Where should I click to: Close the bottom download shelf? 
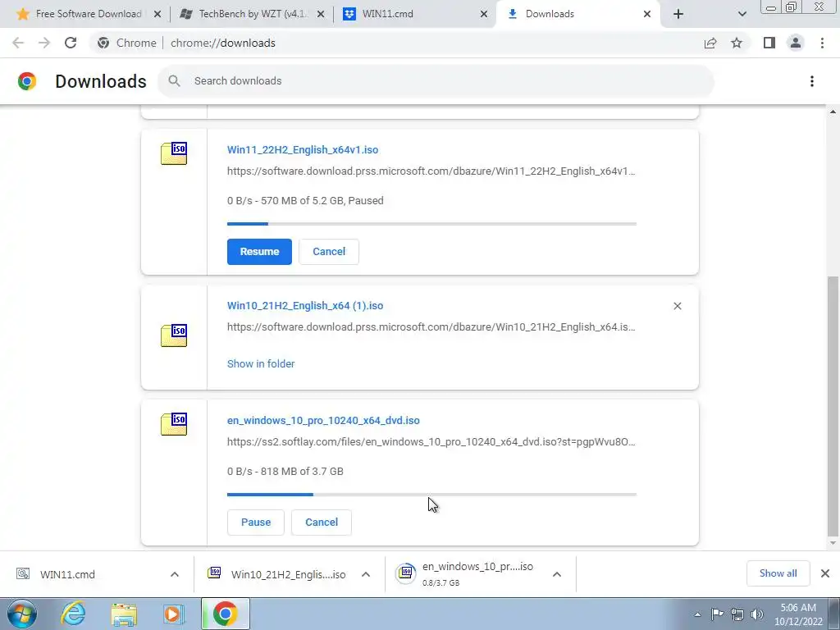[825, 573]
